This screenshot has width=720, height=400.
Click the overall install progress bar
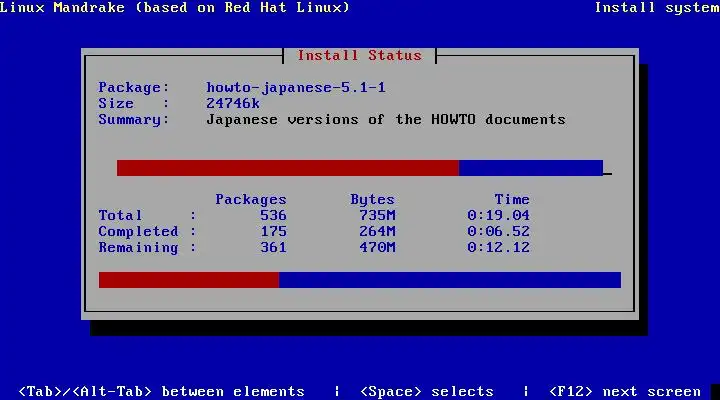(x=360, y=280)
